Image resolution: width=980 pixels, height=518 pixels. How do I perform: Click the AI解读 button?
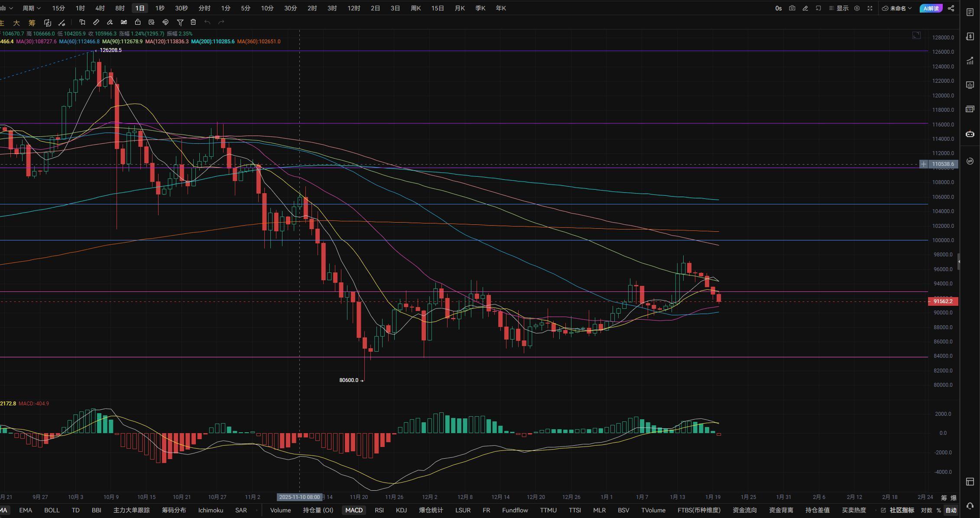click(931, 8)
